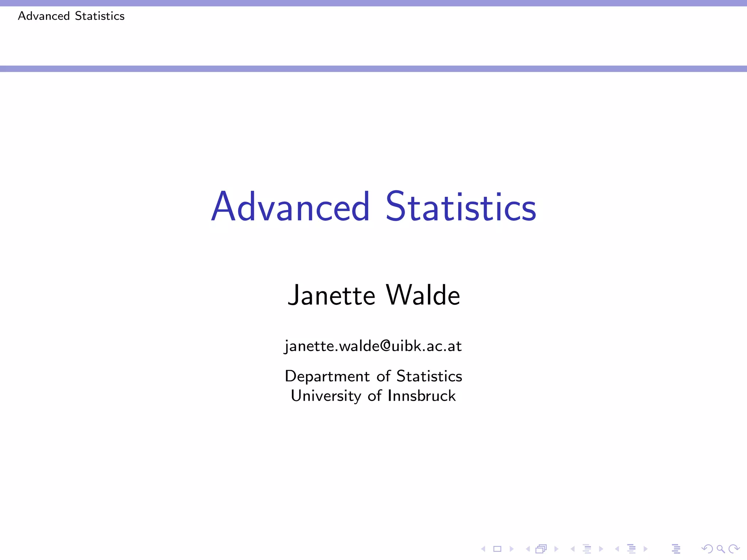This screenshot has height=560, width=747.
Task: Click the section lines navigation icon
Action: 631,549
